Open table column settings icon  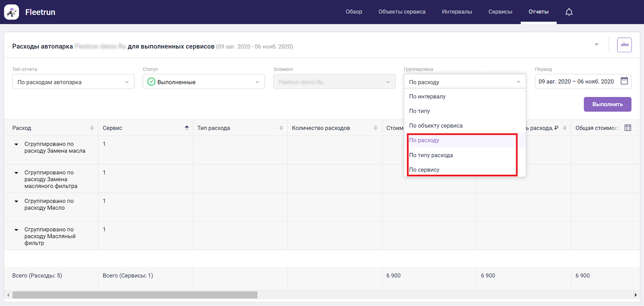click(627, 128)
